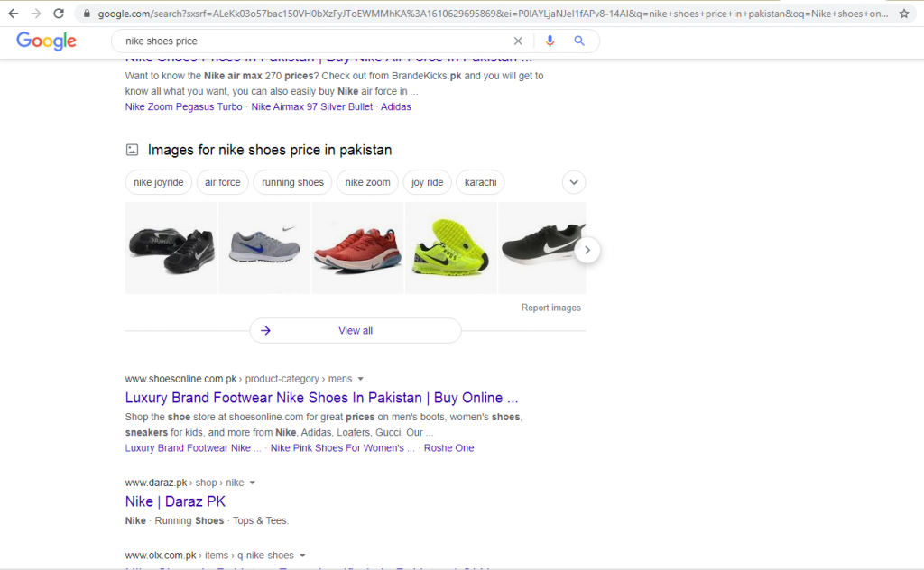This screenshot has height=570, width=924.
Task: Click the padlock icon in the address bar
Action: tap(88, 14)
